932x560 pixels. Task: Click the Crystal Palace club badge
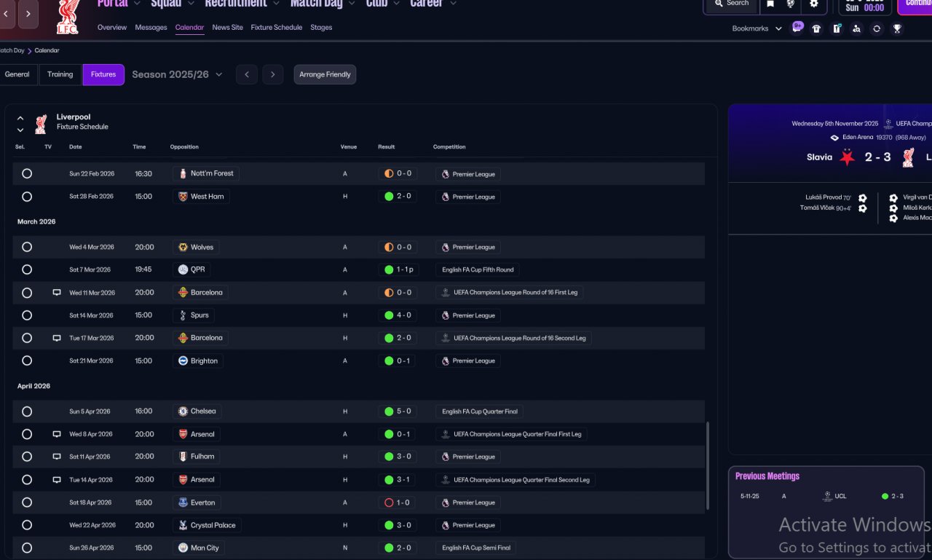(183, 525)
